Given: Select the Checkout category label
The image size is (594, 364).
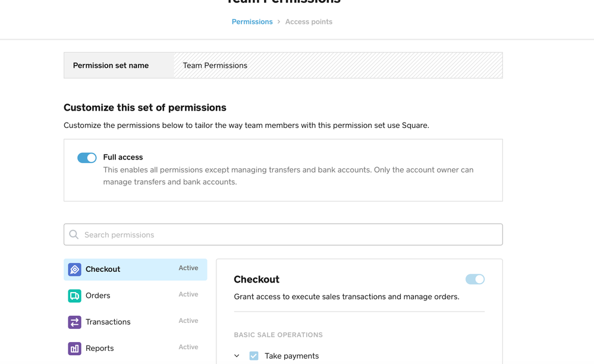Looking at the screenshot, I should click(103, 269).
